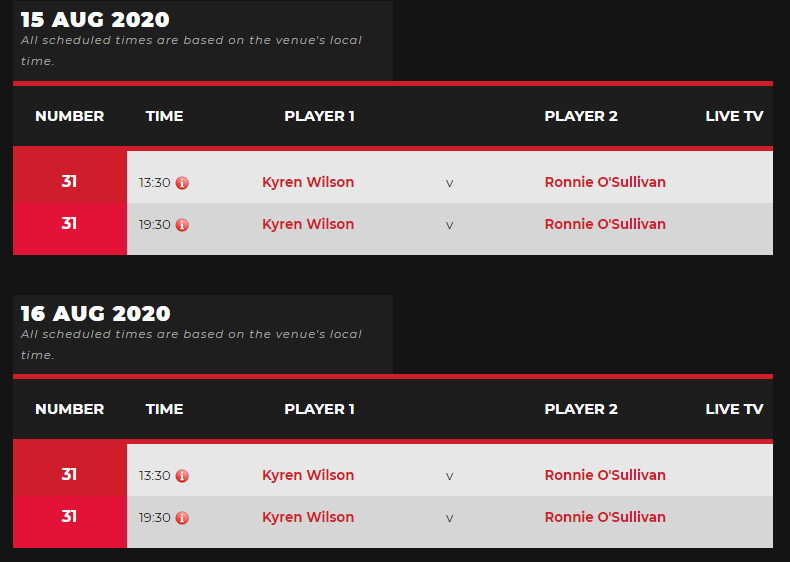Click info icon beside 19:30 on 15 Aug
Image resolution: width=790 pixels, height=562 pixels.
[182, 225]
